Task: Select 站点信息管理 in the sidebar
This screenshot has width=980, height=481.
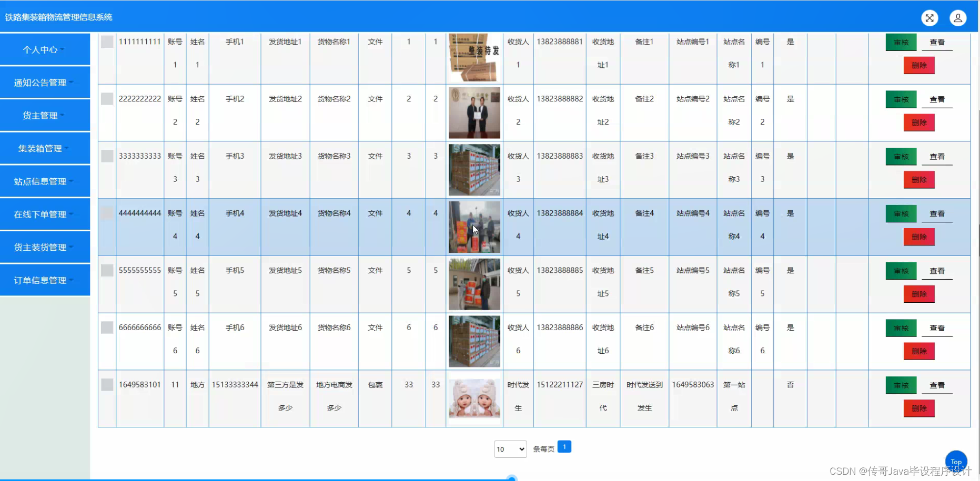Action: point(45,181)
